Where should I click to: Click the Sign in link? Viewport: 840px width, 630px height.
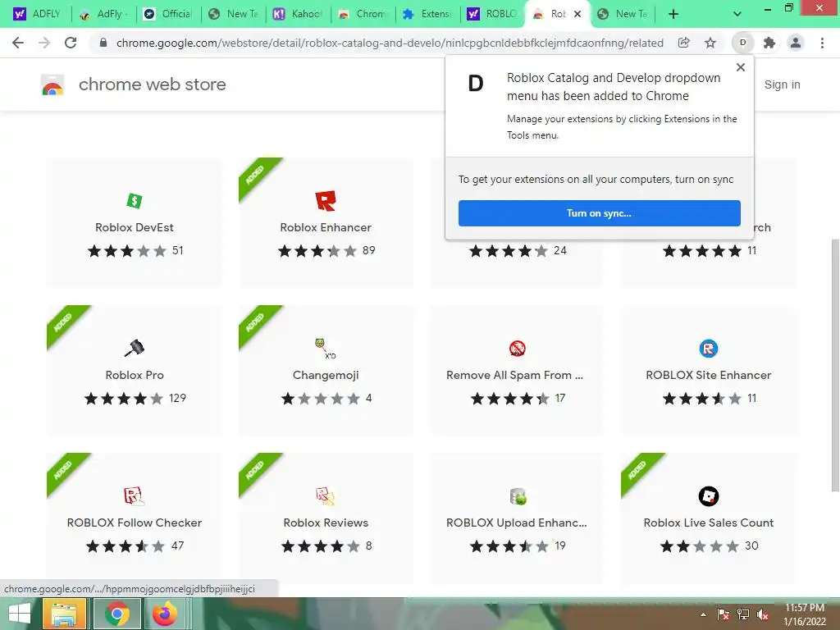click(782, 84)
